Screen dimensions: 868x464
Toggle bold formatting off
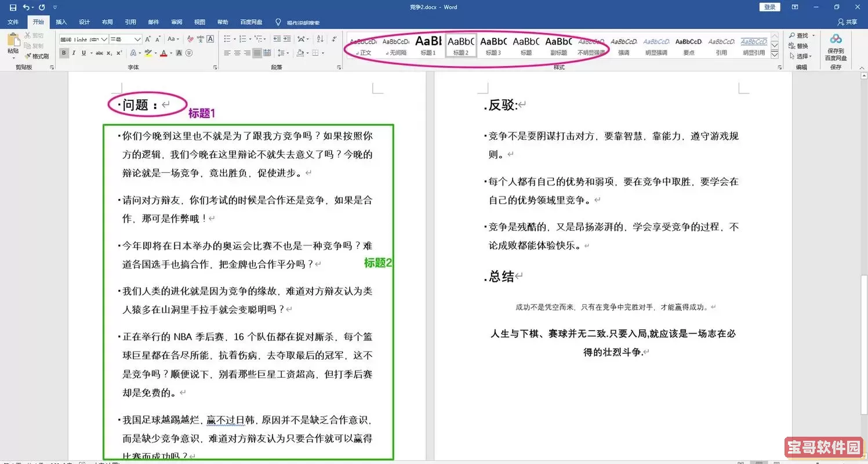pyautogui.click(x=64, y=52)
